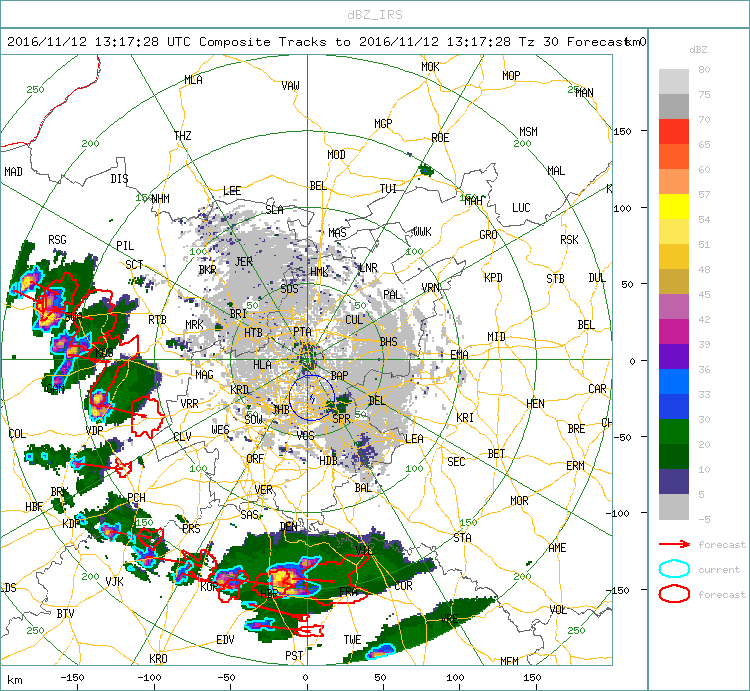This screenshot has height=691, width=750.
Task: Select the ROE station label
Action: 440,138
